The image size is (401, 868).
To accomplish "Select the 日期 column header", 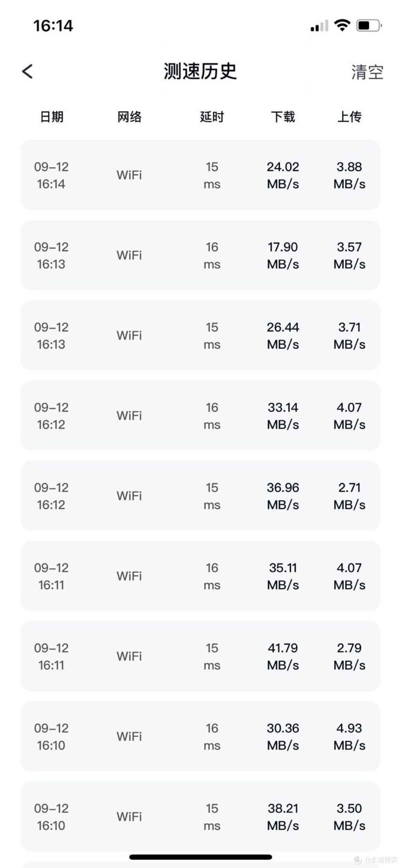I will click(x=52, y=117).
